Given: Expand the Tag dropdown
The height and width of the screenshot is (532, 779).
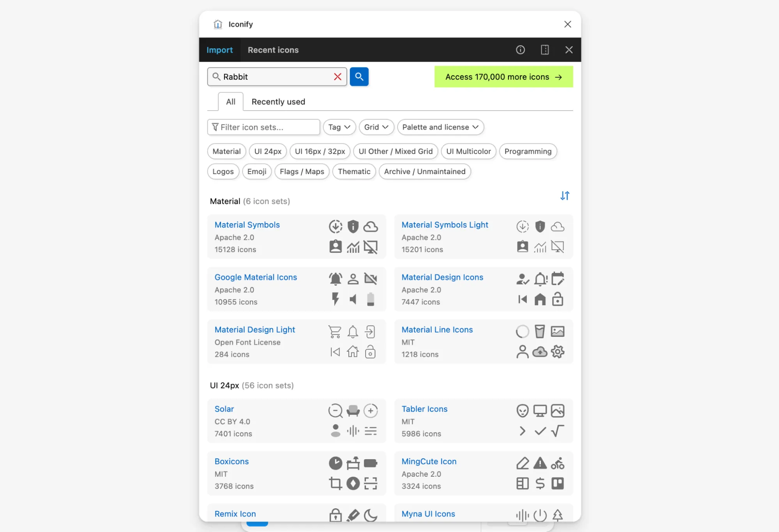Looking at the screenshot, I should (339, 127).
